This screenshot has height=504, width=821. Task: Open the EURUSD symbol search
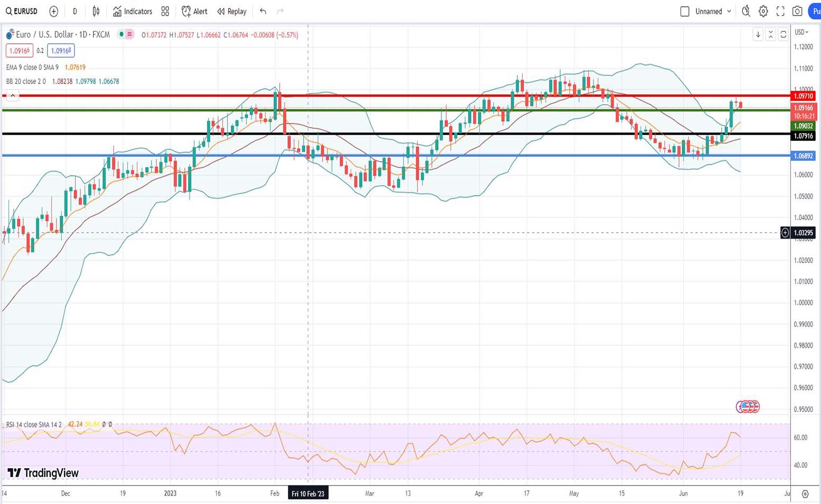click(x=22, y=11)
